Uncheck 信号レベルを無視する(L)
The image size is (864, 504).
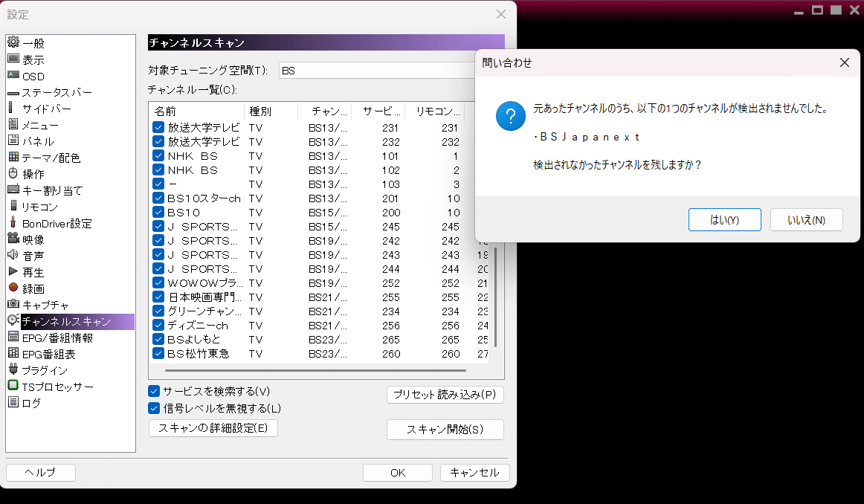[153, 407]
